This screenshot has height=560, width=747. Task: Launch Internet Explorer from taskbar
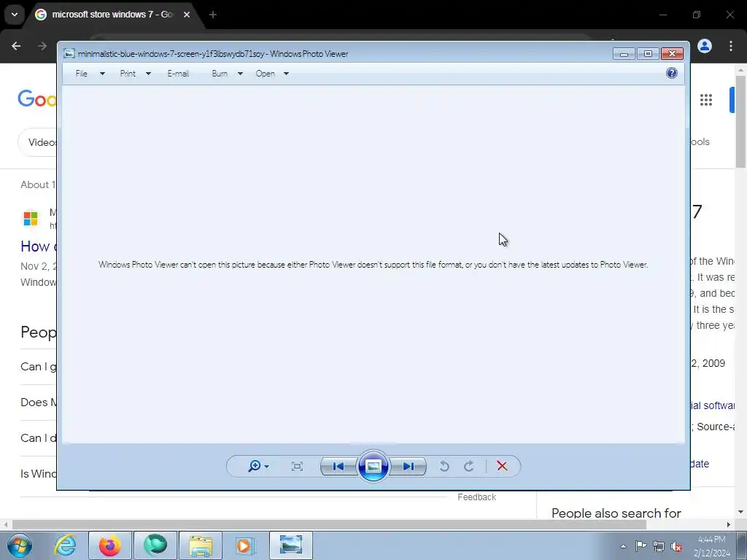[x=65, y=545]
